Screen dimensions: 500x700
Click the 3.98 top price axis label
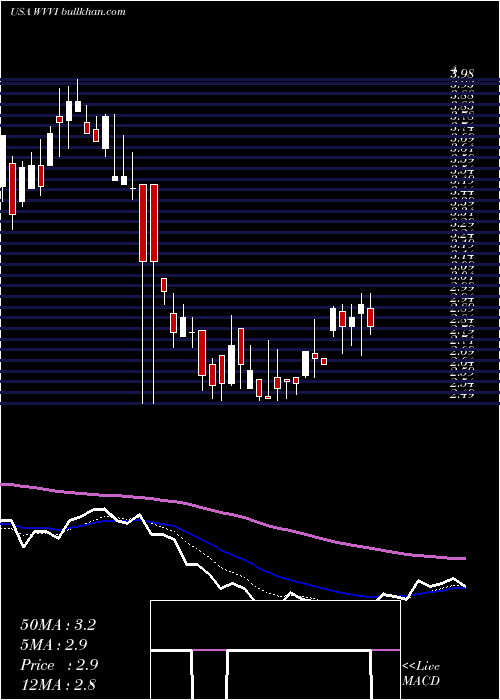(462, 73)
